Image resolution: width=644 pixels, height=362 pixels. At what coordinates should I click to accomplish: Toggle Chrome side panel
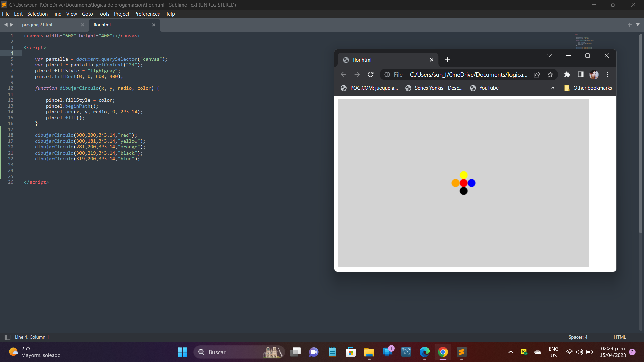click(x=580, y=75)
